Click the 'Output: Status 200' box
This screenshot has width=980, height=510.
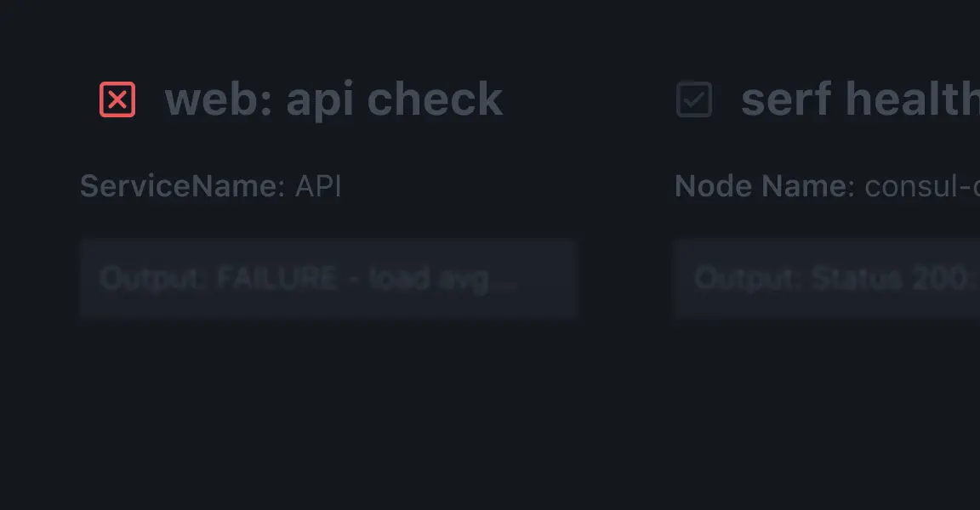pos(827,279)
